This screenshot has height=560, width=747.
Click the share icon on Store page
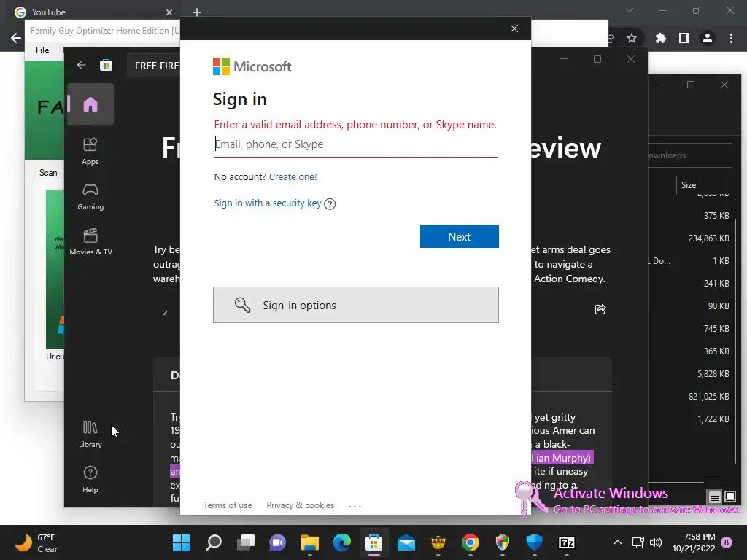(x=600, y=309)
